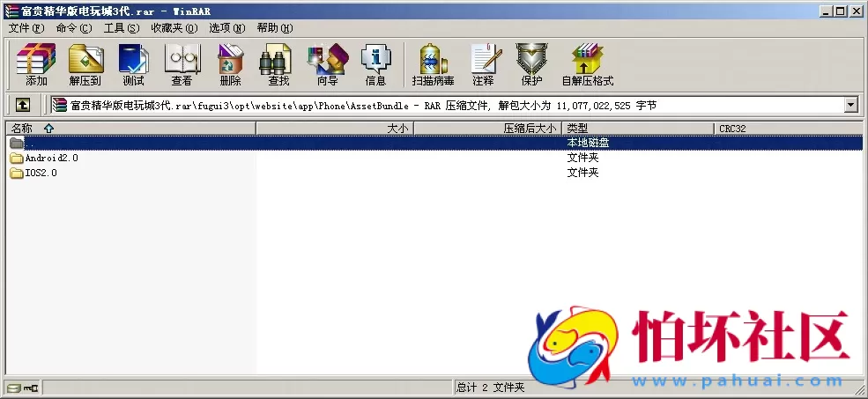The image size is (868, 399).
Task: Run the 测试 (Test) archive tool
Action: point(133,65)
